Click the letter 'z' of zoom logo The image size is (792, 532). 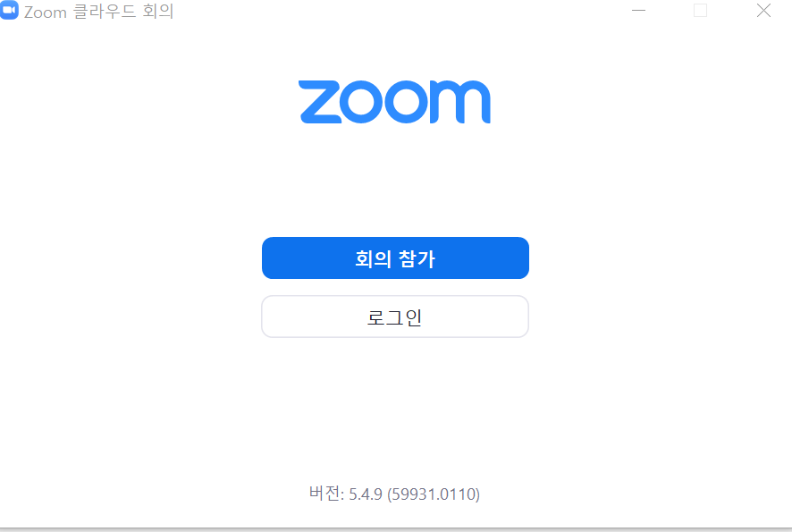point(320,102)
